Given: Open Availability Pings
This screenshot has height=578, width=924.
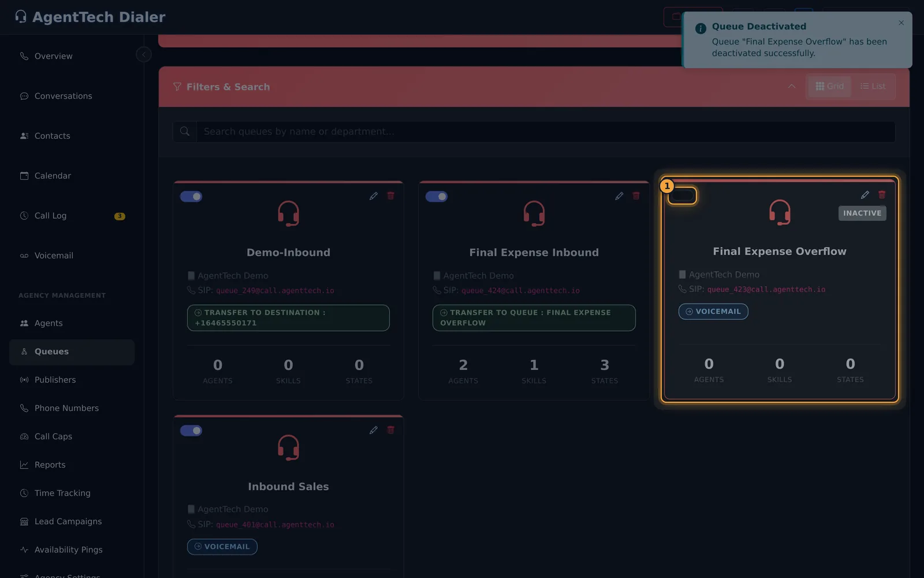Looking at the screenshot, I should click(x=72, y=550).
